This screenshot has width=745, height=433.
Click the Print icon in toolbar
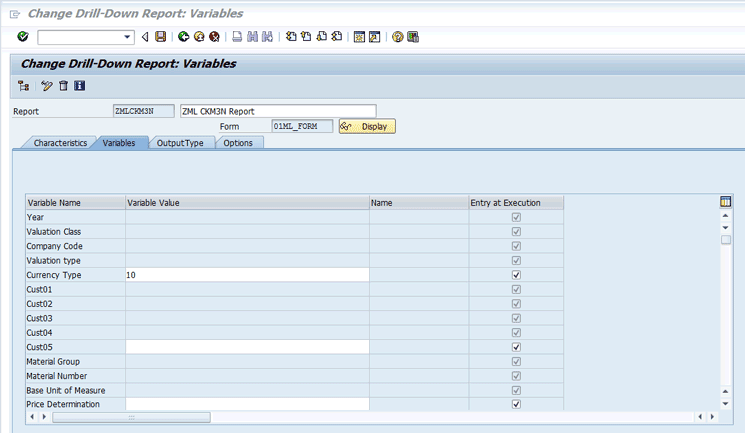pos(237,37)
